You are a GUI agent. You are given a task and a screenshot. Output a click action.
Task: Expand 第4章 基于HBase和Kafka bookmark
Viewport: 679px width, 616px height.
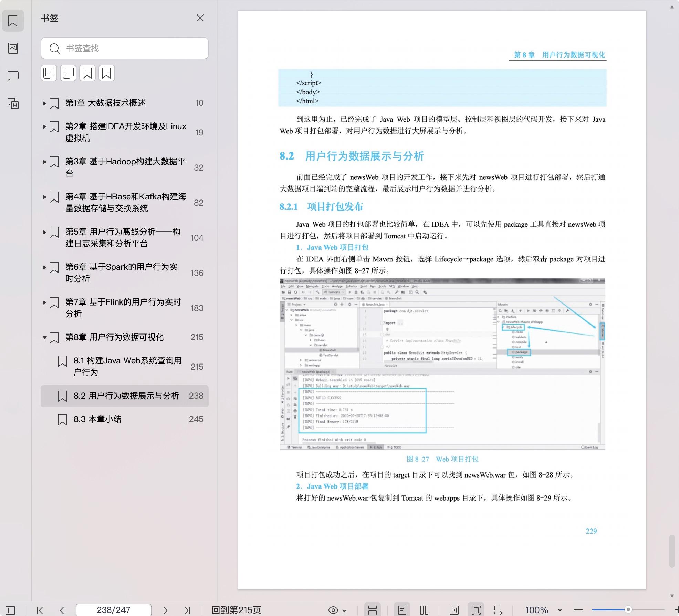pos(45,197)
